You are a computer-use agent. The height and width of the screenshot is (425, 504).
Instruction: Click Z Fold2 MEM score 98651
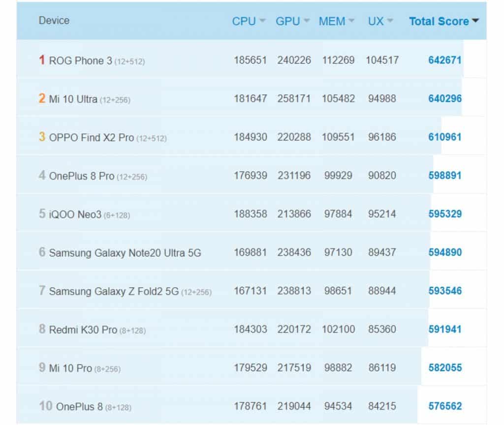coord(338,291)
